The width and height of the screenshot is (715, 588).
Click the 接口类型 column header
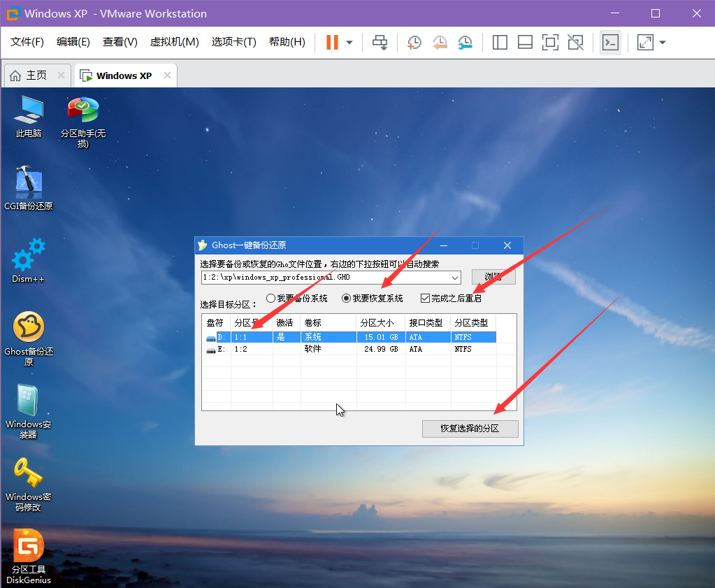[x=428, y=323]
